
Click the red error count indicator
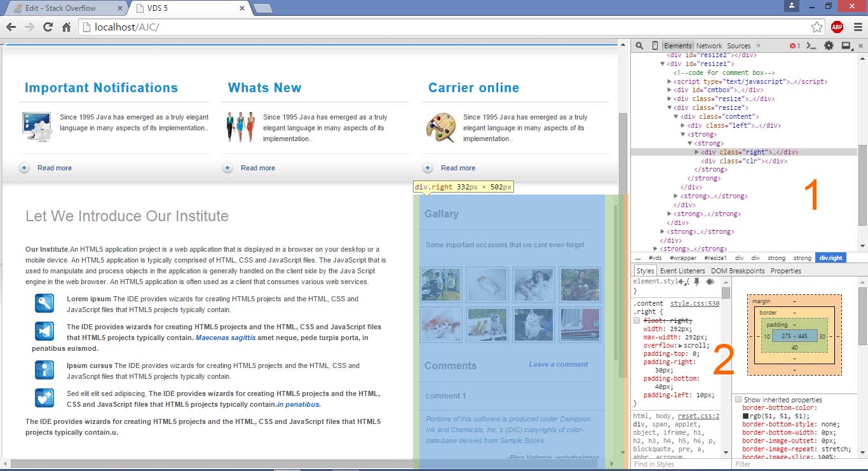point(794,46)
